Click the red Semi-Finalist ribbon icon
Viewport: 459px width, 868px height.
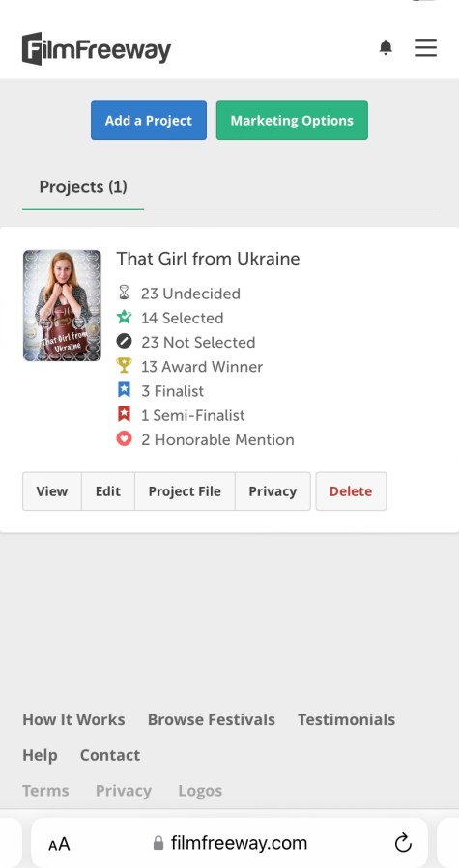pos(125,414)
